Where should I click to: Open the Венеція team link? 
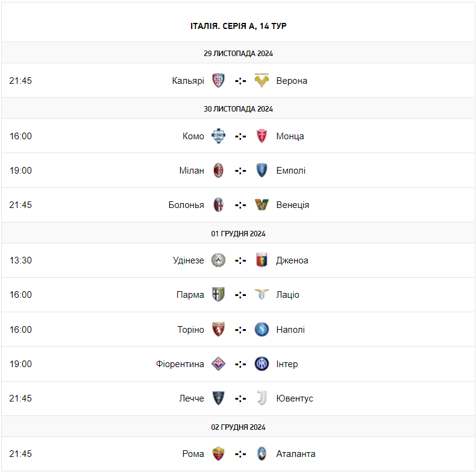pyautogui.click(x=293, y=205)
